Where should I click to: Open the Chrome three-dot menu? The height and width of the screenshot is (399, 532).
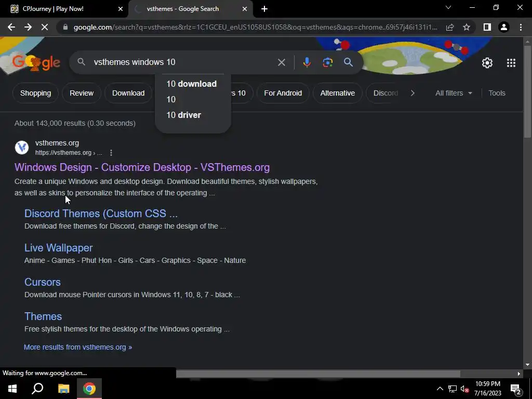[521, 27]
